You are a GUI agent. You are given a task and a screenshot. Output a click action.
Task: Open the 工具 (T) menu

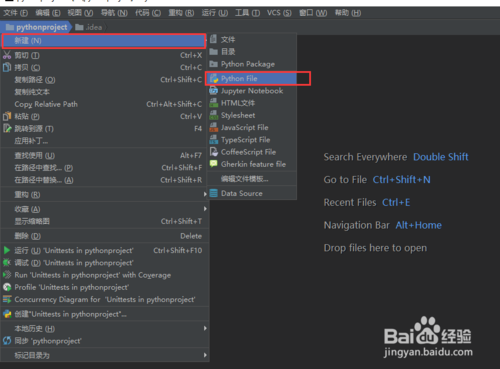click(x=247, y=13)
